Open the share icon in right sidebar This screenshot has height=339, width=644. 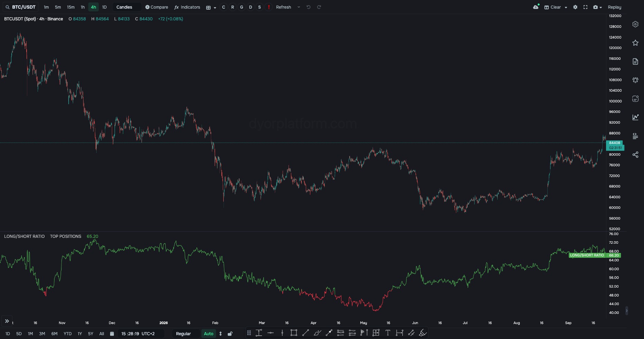[x=635, y=155]
